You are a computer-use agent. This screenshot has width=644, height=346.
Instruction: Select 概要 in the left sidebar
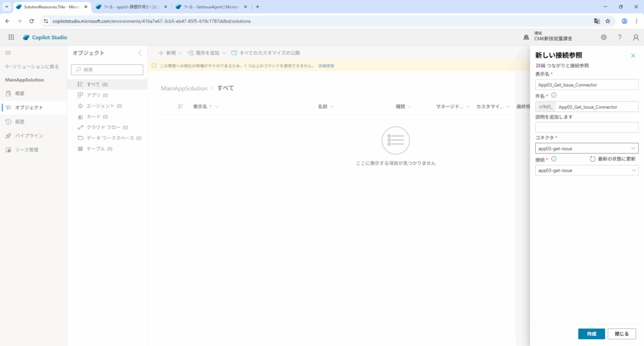click(20, 93)
